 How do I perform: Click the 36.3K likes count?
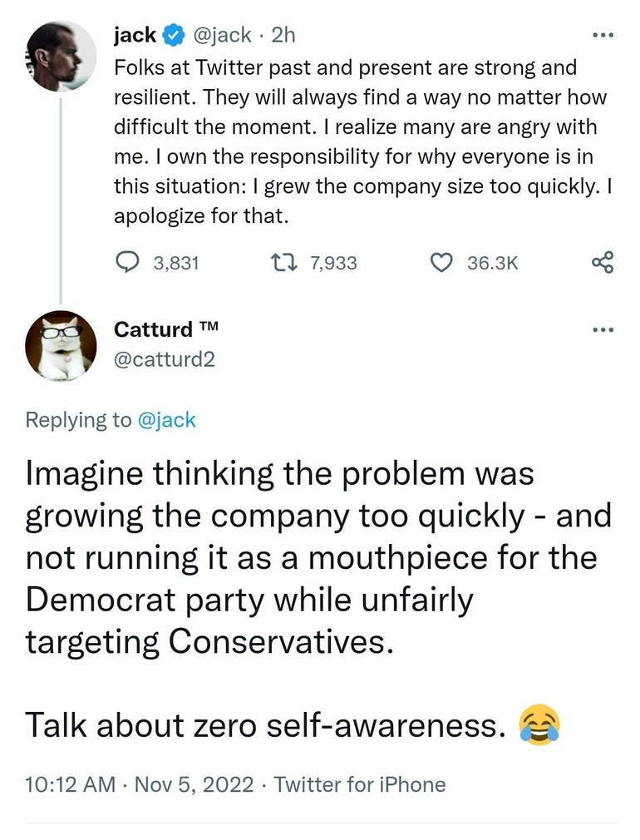click(x=493, y=263)
